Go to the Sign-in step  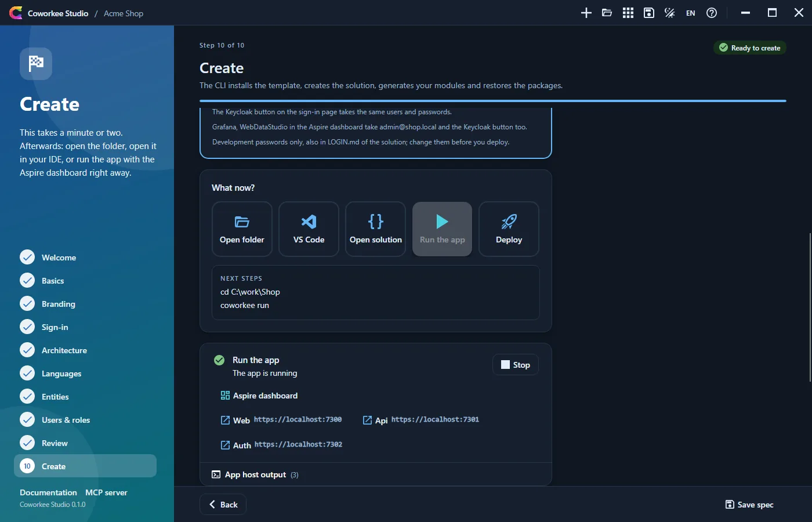pyautogui.click(x=85, y=327)
